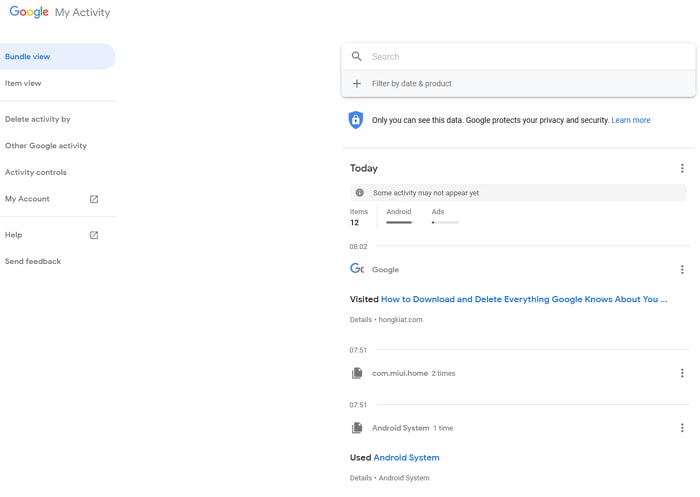Image resolution: width=700 pixels, height=497 pixels.
Task: Click the Google logo in header
Action: [29, 12]
